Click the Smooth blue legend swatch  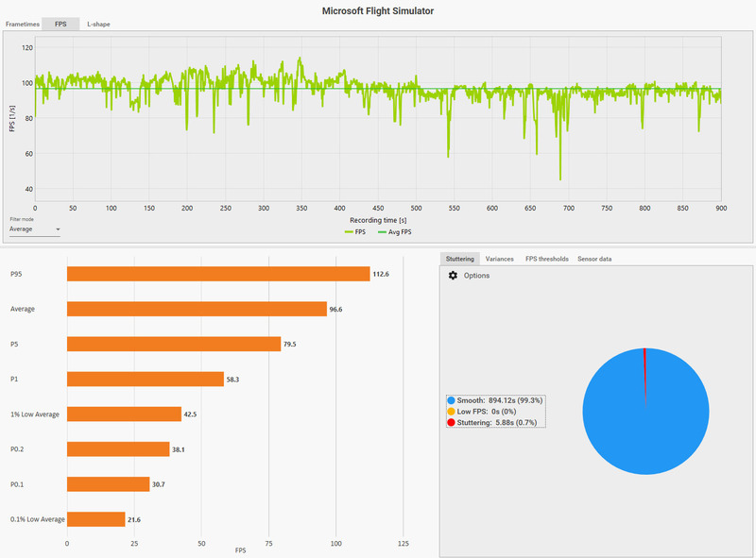pos(452,400)
